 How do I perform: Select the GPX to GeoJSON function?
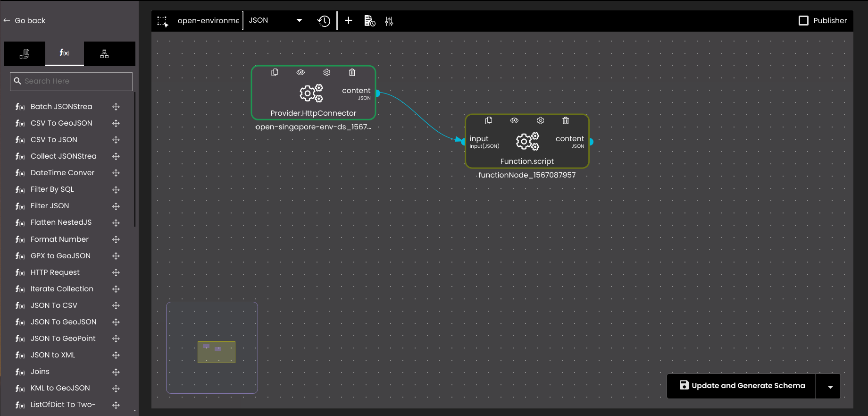pyautogui.click(x=60, y=256)
